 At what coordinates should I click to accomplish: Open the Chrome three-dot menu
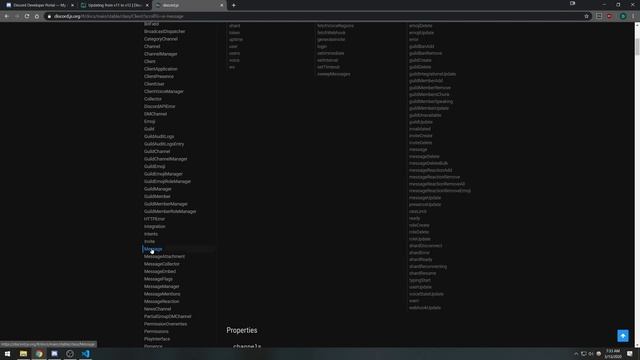(x=633, y=16)
